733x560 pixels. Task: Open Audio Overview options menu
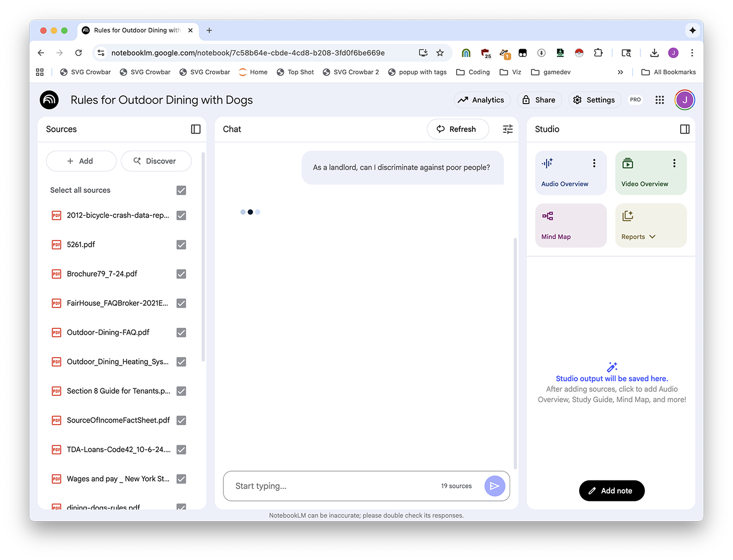tap(594, 163)
